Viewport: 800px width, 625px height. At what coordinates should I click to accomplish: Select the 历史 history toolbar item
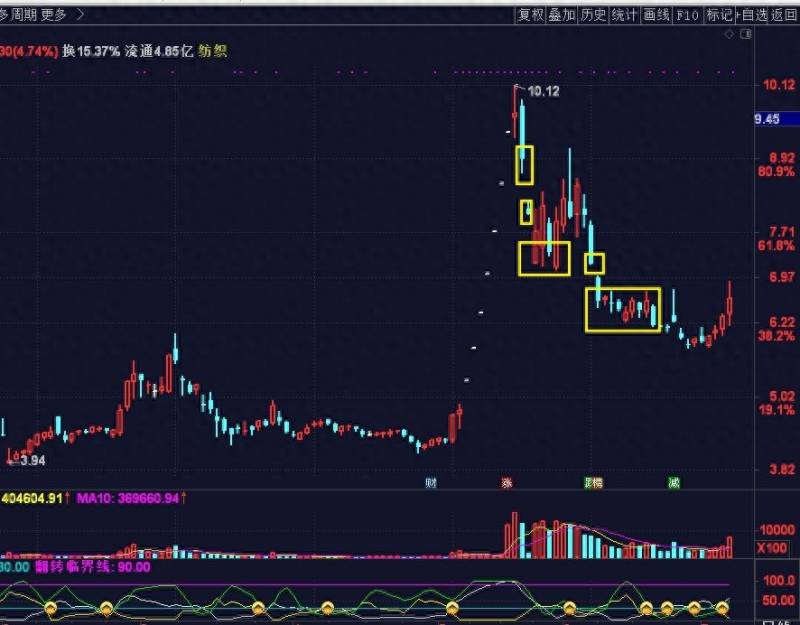point(593,15)
